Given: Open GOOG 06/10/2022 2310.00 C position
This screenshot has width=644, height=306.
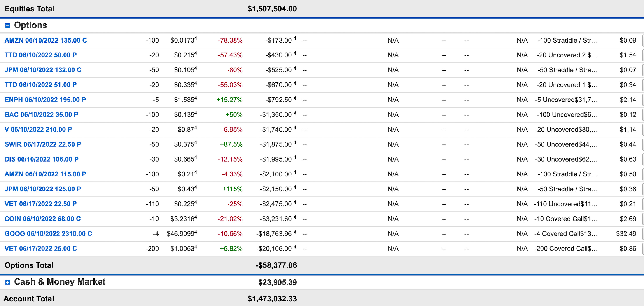Looking at the screenshot, I should [48, 234].
